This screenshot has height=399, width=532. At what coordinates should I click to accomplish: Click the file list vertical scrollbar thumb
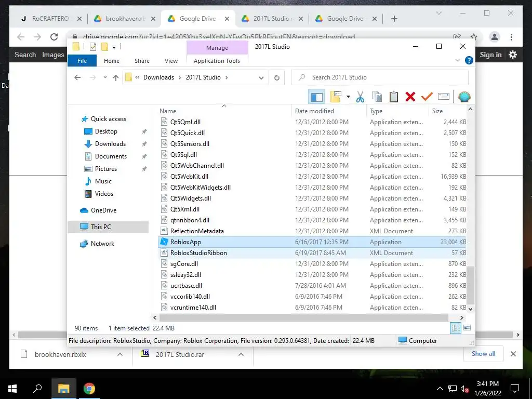pyautogui.click(x=470, y=285)
